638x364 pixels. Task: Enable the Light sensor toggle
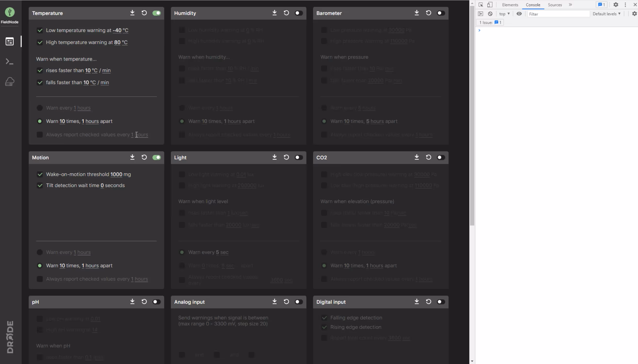coord(299,157)
